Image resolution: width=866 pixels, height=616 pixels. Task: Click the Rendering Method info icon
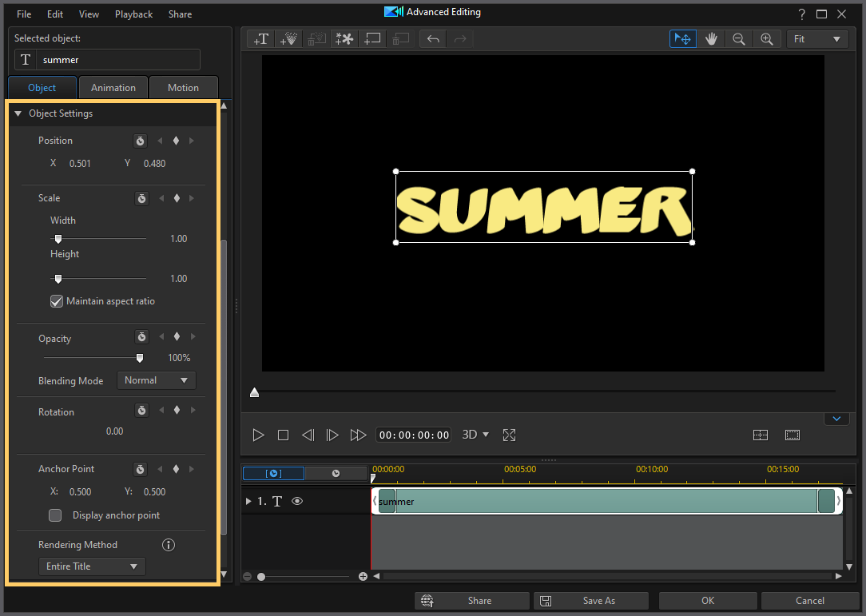[168, 544]
